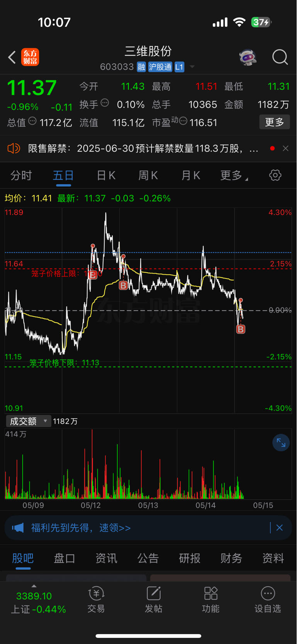Open the 交易 trade icon
Screen dimensions: 297x644
tap(96, 600)
